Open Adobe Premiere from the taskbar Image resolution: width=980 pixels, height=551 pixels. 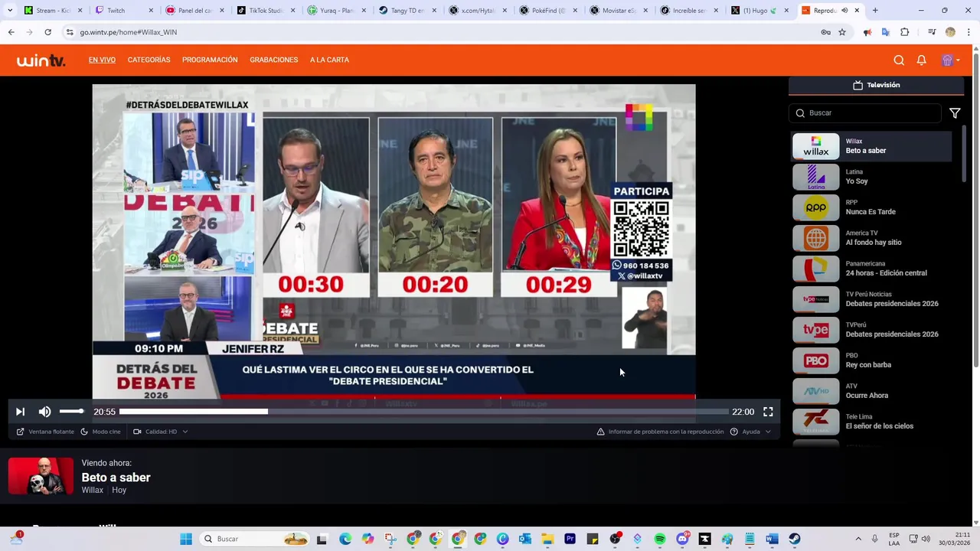click(570, 539)
